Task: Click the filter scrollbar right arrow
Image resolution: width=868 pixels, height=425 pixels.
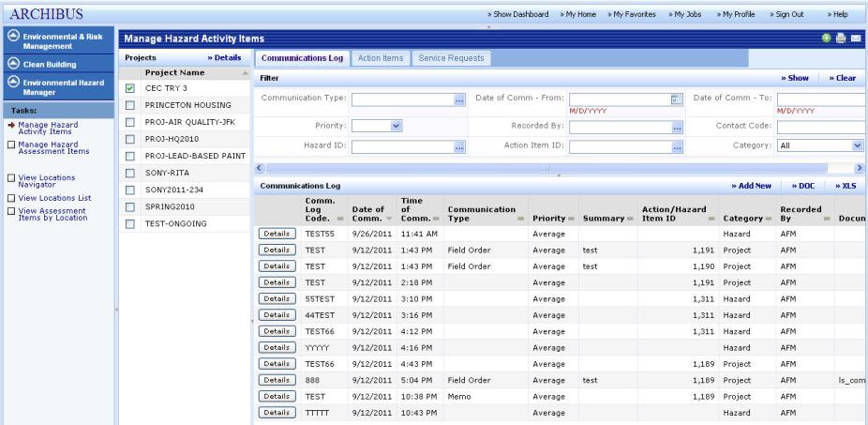Action: [x=860, y=168]
